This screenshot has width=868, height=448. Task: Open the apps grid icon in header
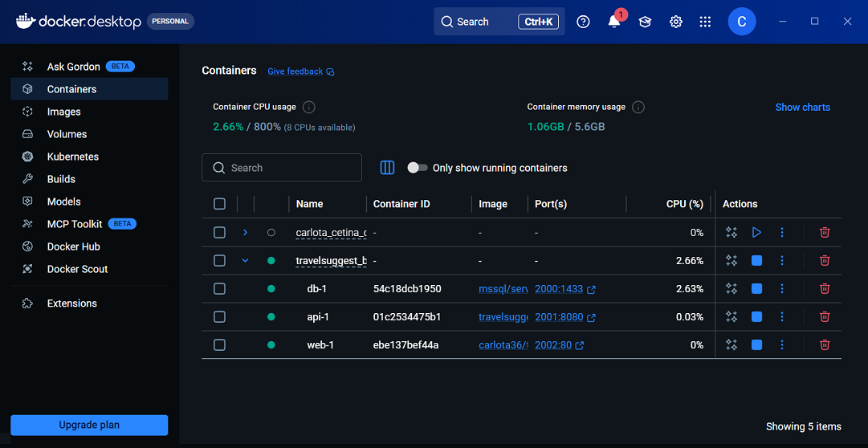(705, 22)
